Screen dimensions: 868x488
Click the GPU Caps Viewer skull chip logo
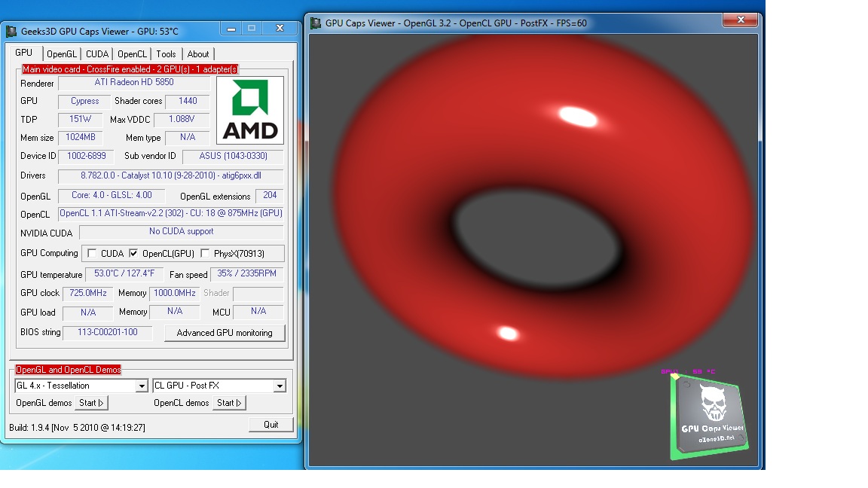pyautogui.click(x=709, y=416)
